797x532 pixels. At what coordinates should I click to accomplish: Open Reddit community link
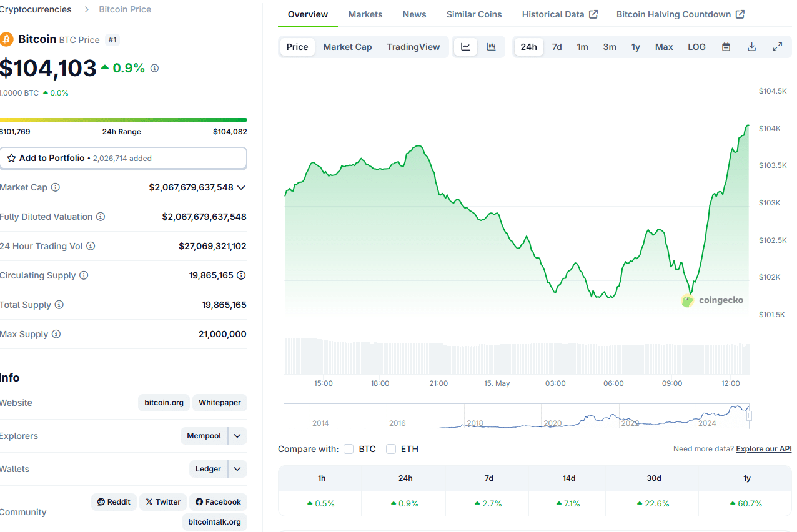114,502
